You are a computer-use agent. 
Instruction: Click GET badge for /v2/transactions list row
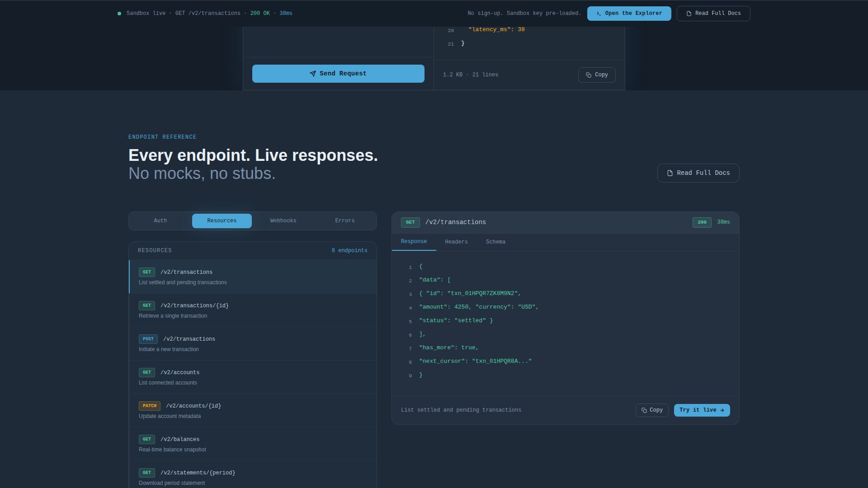147,272
